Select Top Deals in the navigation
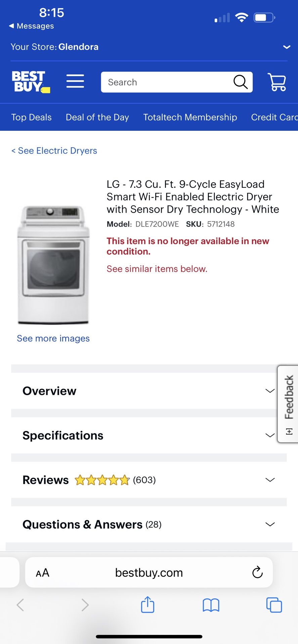The width and height of the screenshot is (298, 644). (31, 117)
